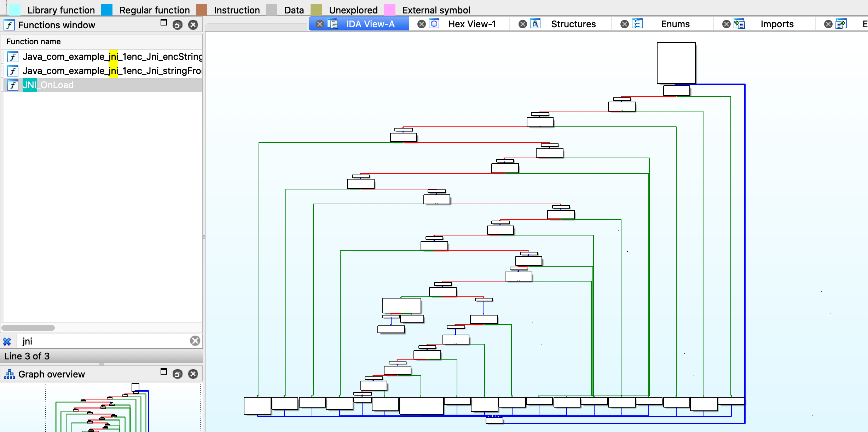Click the Structures tab icon
The width and height of the screenshot is (868, 432).
pyautogui.click(x=535, y=24)
